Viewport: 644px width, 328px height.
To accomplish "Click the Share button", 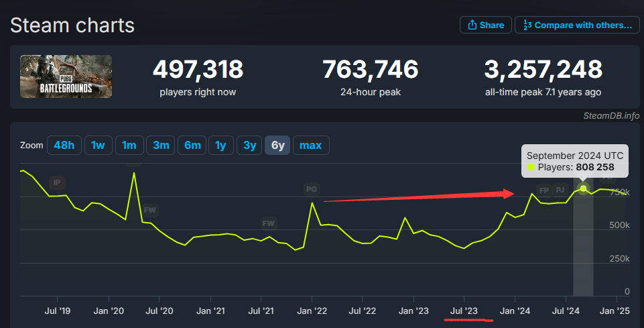I will (485, 25).
